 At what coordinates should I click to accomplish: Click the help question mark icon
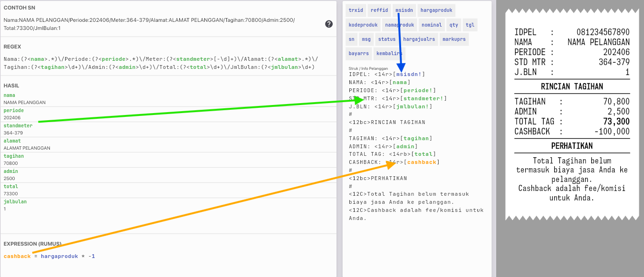tap(329, 24)
